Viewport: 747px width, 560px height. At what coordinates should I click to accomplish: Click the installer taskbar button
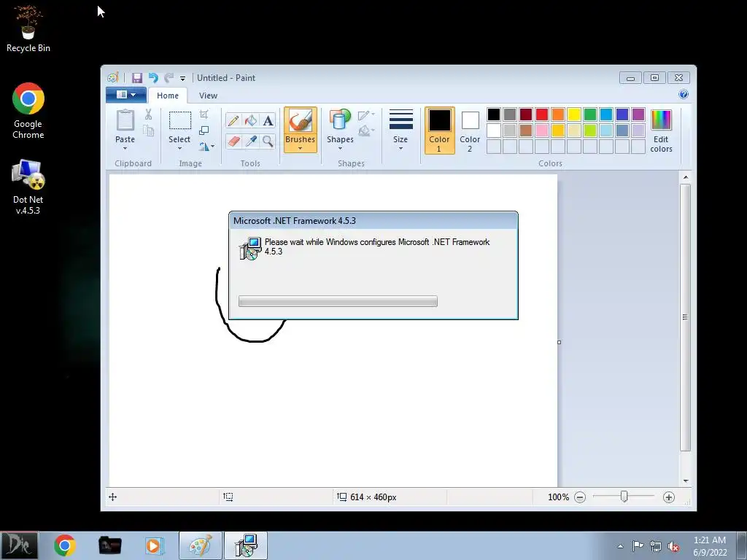246,545
